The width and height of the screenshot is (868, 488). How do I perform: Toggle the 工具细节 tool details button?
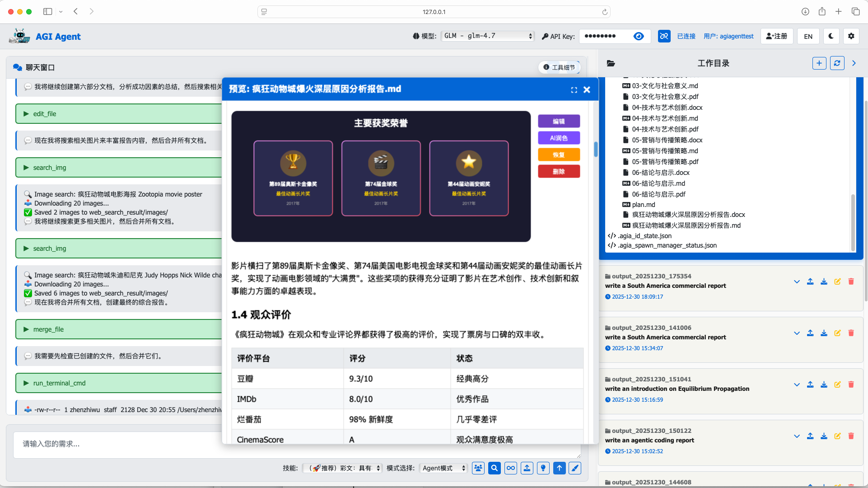[559, 67]
